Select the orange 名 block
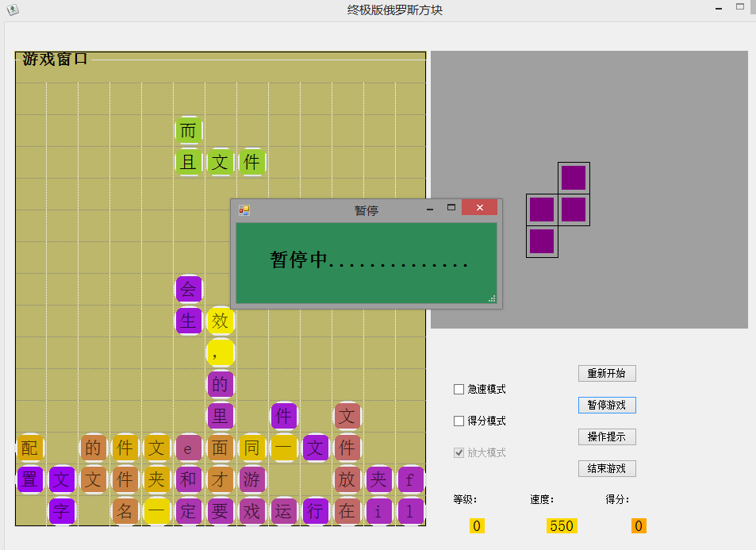The image size is (756, 550). click(x=125, y=511)
